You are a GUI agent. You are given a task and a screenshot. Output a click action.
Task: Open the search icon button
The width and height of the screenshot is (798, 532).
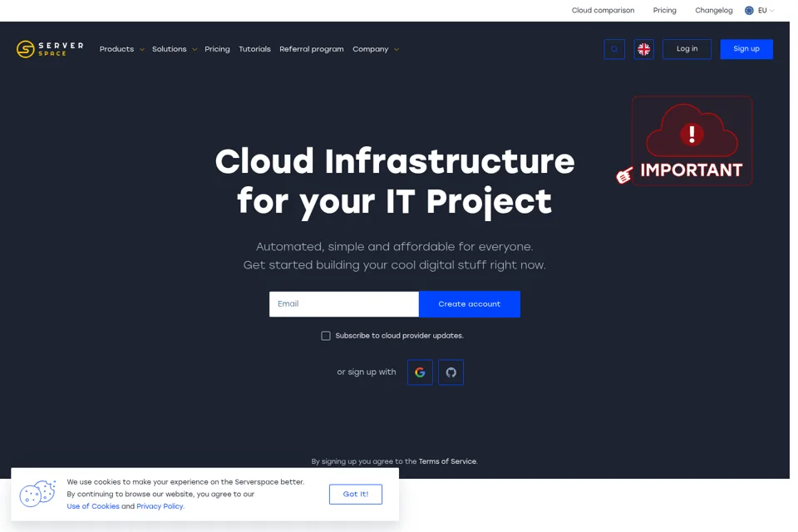click(x=614, y=49)
